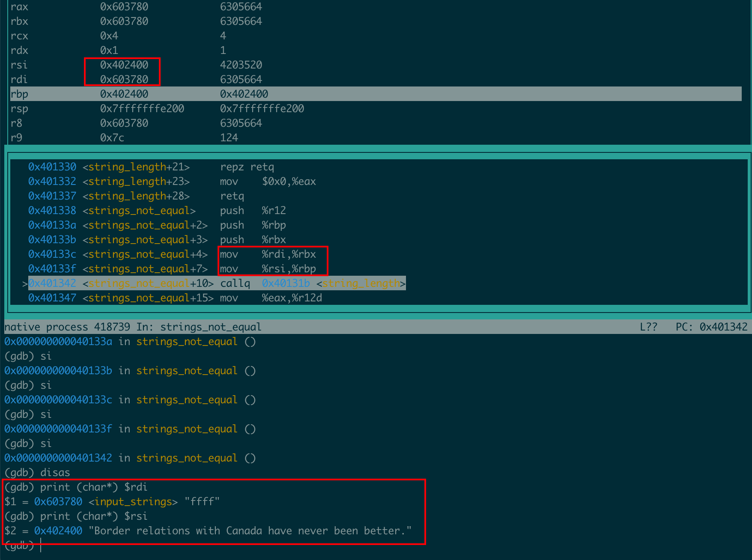
Task: Click the push %r12 instruction
Action: click(253, 211)
